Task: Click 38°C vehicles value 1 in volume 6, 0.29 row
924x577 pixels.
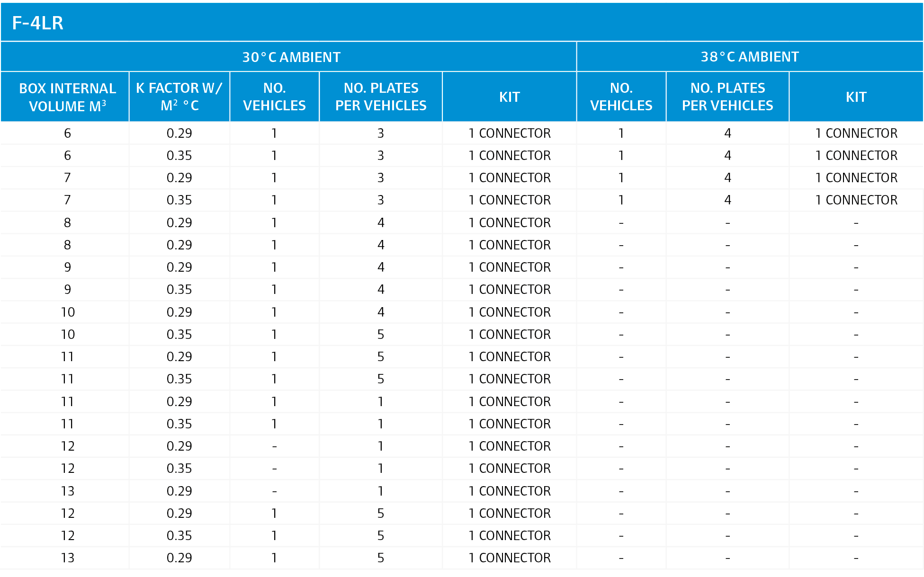Action: pyautogui.click(x=621, y=133)
